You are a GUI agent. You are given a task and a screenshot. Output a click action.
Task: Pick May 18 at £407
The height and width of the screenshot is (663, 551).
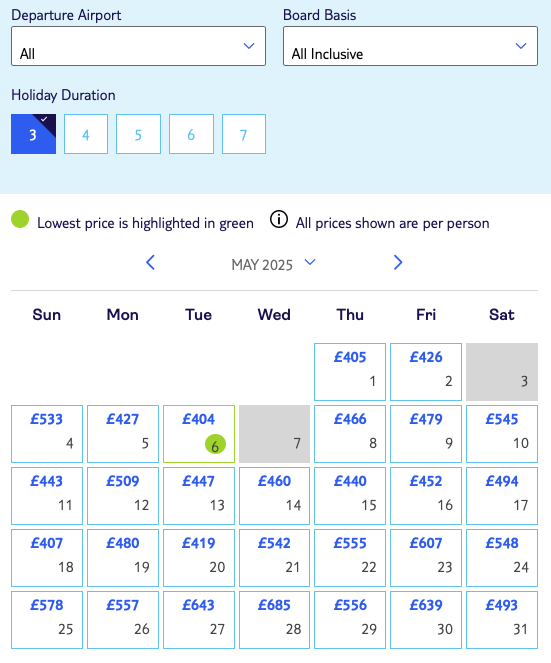point(47,558)
